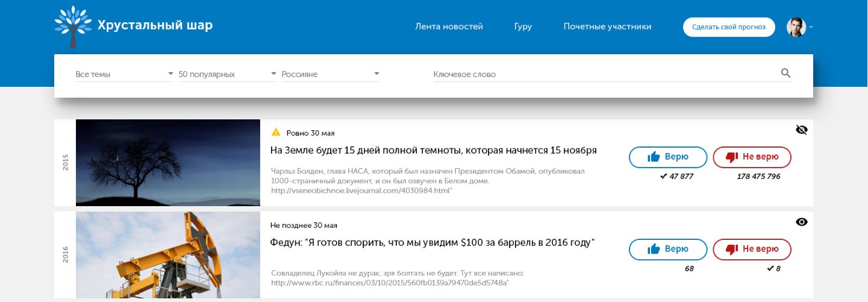Expand the user menu arrow beside avatar
The width and height of the screenshot is (868, 302).
click(x=811, y=27)
